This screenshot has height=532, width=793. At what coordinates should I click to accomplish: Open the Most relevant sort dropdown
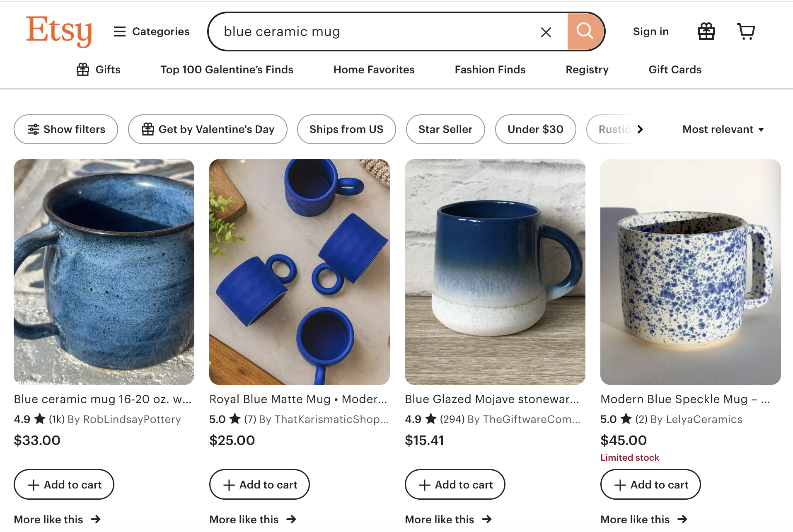(723, 129)
